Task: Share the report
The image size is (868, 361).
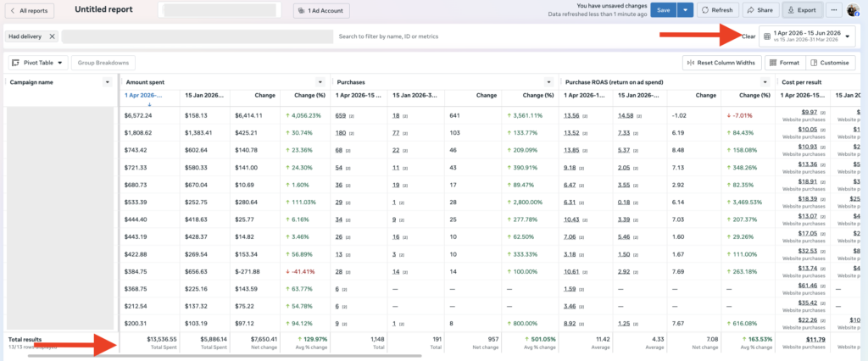Action: click(x=760, y=10)
